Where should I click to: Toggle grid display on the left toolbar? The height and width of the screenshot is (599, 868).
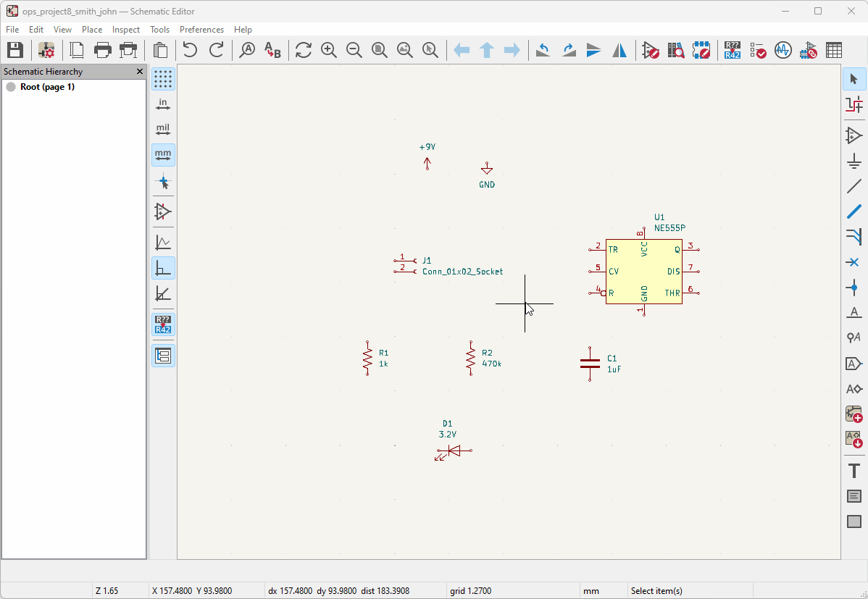[x=163, y=79]
